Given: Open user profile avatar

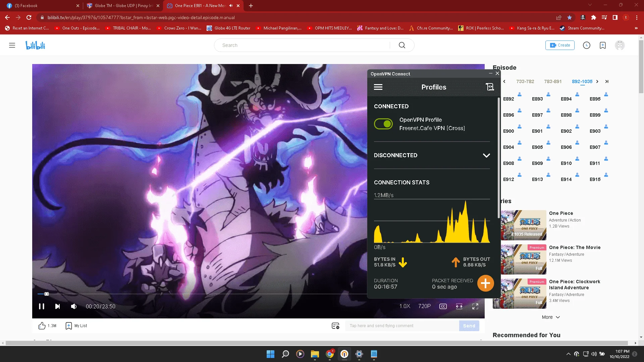Looking at the screenshot, I should [620, 45].
